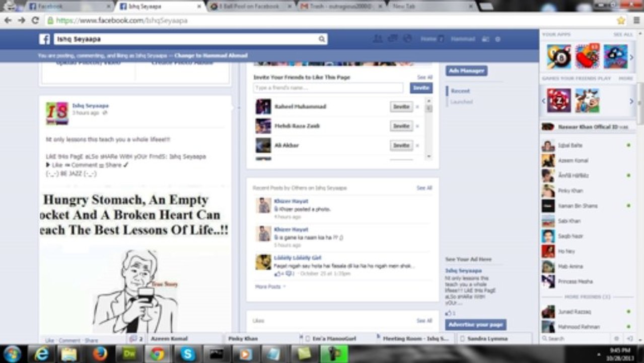This screenshot has width=644, height=363.
Task: Open chat with Azeem Komal in sidebar
Action: (x=587, y=161)
